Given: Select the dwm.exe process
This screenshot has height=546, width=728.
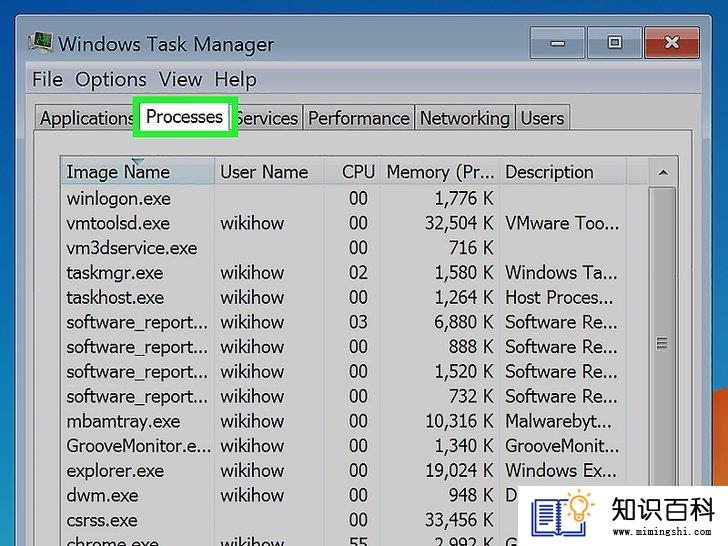Looking at the screenshot, I should 290,495.
